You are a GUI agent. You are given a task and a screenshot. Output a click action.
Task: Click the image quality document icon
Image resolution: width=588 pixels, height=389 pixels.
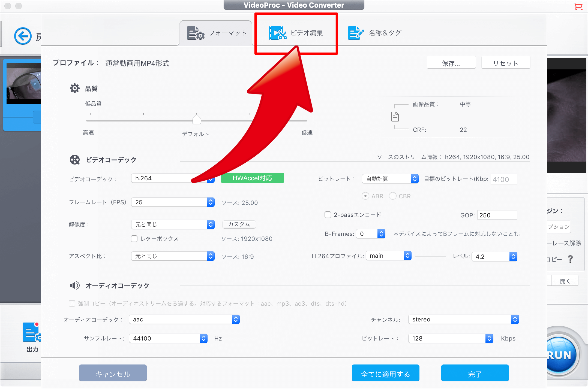tap(395, 117)
